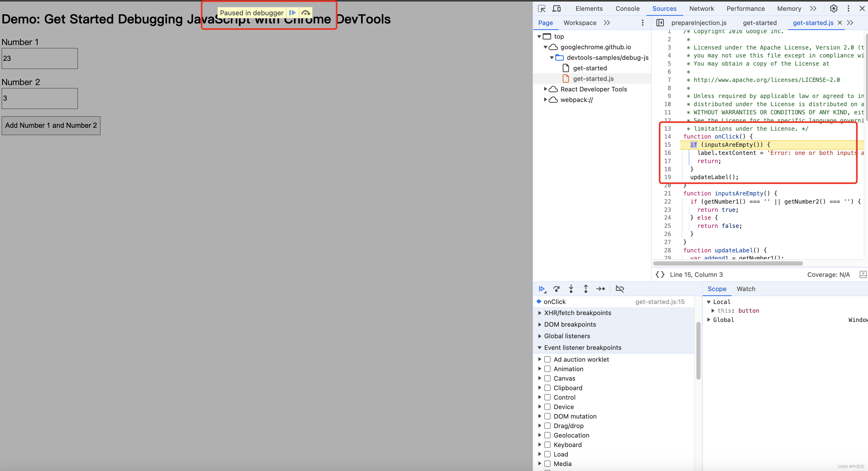Focus the Number 2 input field
The image size is (868, 471).
coord(40,99)
